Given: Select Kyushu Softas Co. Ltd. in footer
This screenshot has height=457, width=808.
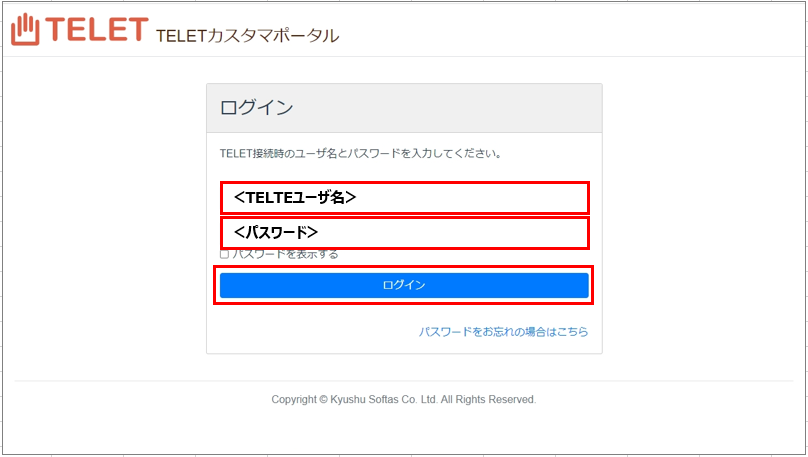Looking at the screenshot, I should coord(384,399).
